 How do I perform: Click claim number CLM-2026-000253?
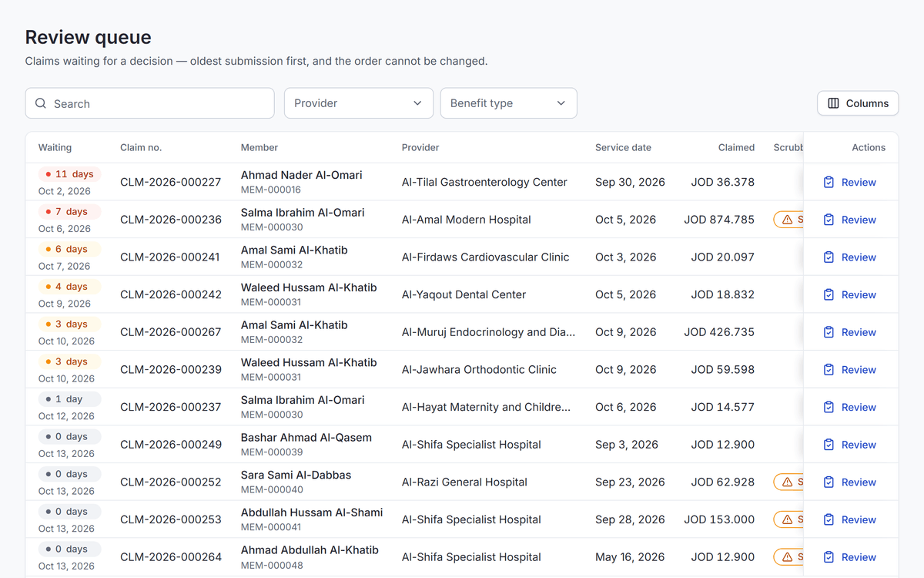(x=171, y=519)
